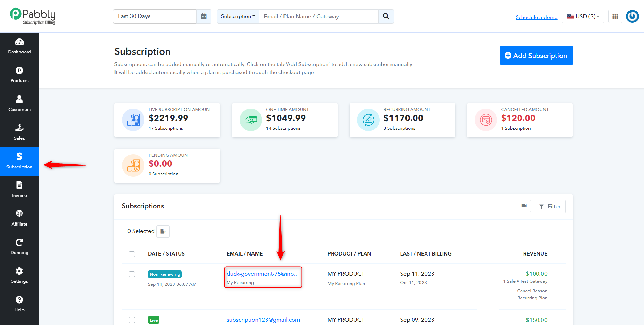Click the search magnifier icon
644x325 pixels.
386,16
